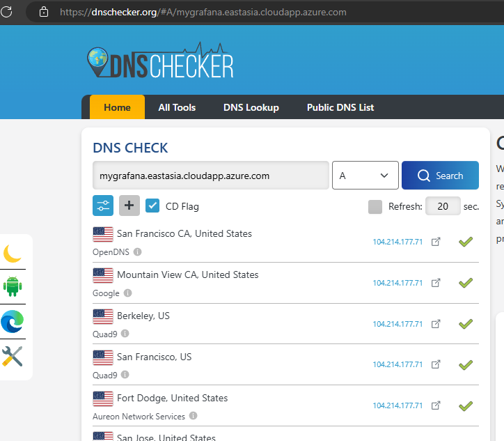Image resolution: width=504 pixels, height=441 pixels.
Task: Open IP 104.214.177.71 on OpenDNS row
Action: pyautogui.click(x=397, y=242)
